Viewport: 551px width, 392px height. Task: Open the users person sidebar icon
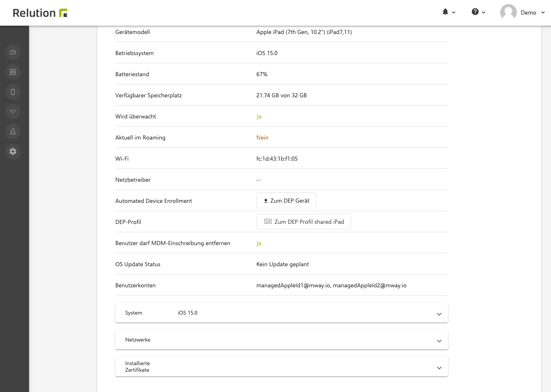pyautogui.click(x=13, y=132)
